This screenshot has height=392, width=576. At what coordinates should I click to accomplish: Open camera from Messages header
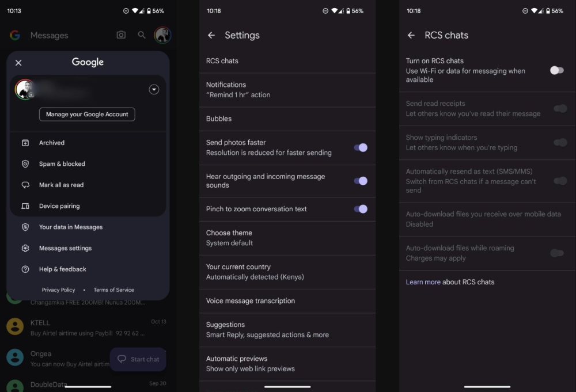121,35
